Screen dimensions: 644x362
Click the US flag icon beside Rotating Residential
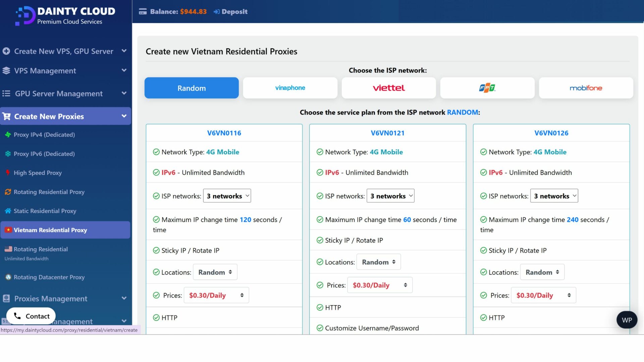click(8, 249)
